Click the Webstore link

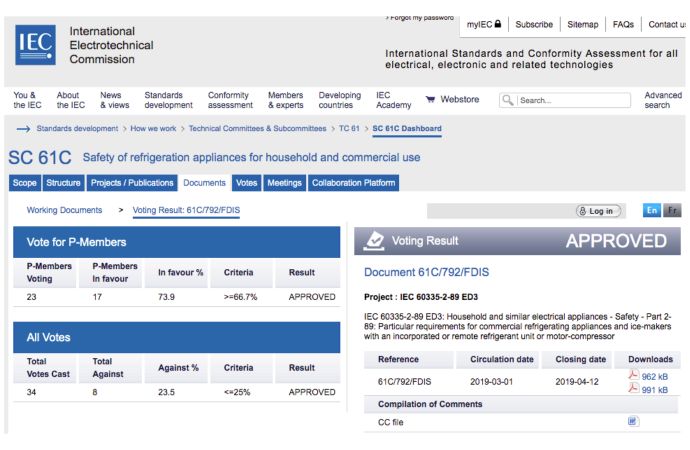point(459,99)
